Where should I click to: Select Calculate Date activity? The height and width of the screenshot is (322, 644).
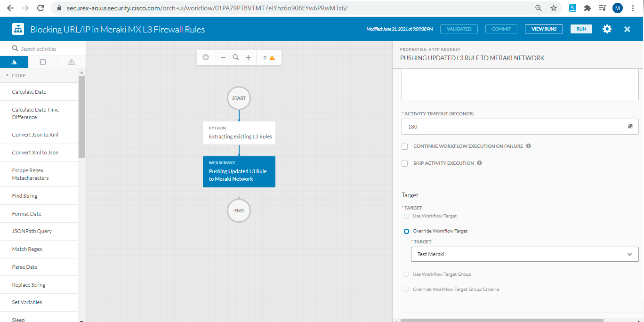pyautogui.click(x=39, y=92)
